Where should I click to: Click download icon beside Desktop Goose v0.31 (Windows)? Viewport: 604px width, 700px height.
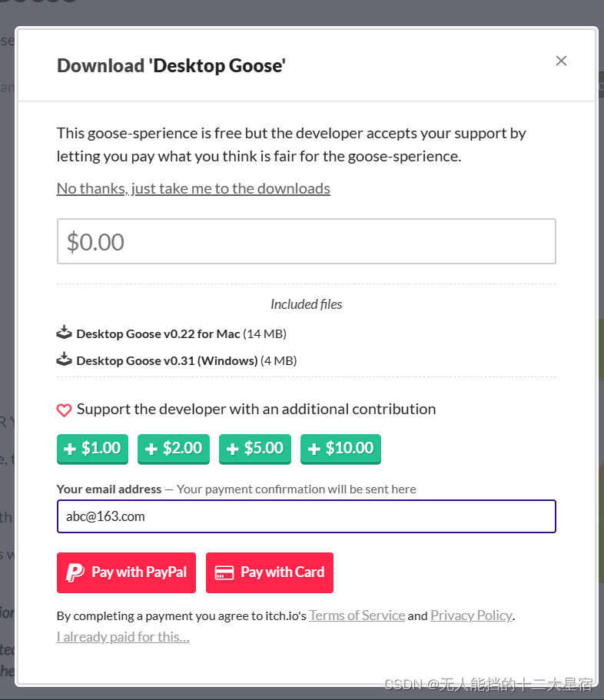tap(65, 360)
